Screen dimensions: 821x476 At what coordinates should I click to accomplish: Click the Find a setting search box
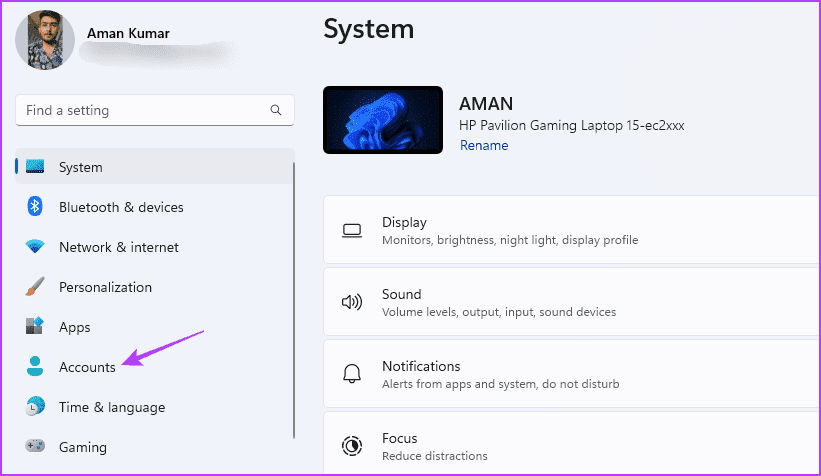[x=155, y=110]
